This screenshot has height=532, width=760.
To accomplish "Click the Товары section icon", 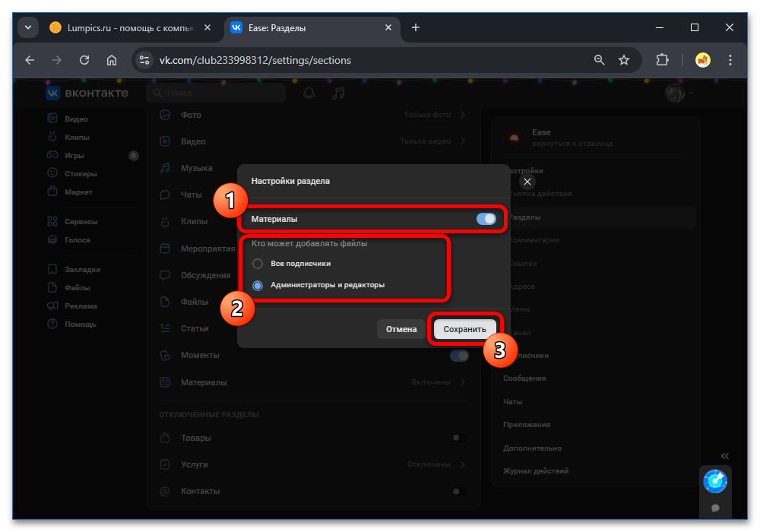I will [165, 438].
